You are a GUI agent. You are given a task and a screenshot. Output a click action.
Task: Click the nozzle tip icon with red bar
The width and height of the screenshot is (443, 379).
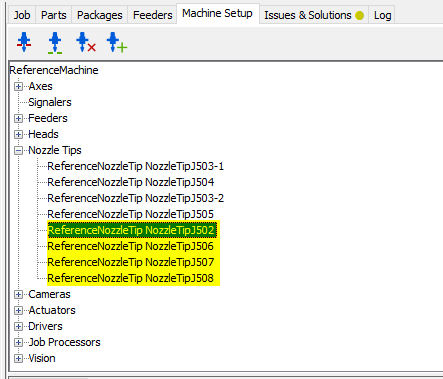coord(24,42)
